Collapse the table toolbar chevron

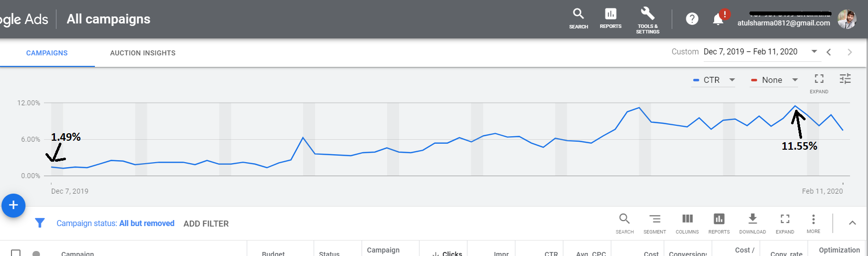[x=853, y=223]
